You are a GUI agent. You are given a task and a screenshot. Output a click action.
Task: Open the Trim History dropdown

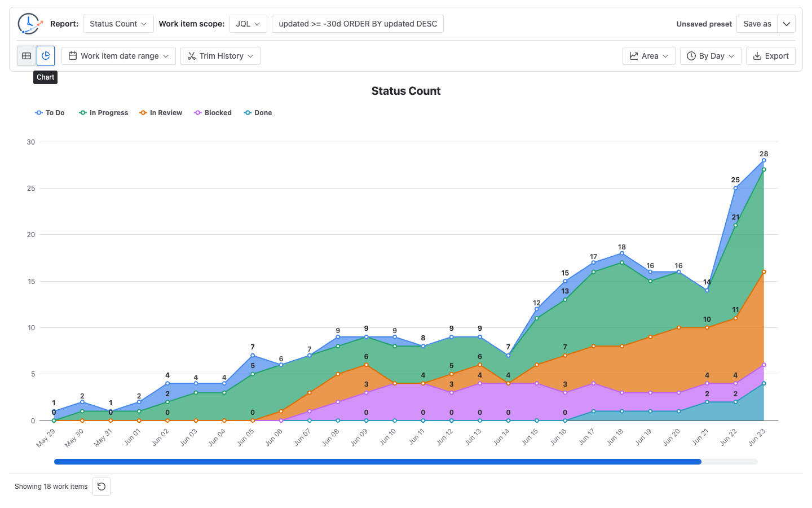point(220,56)
